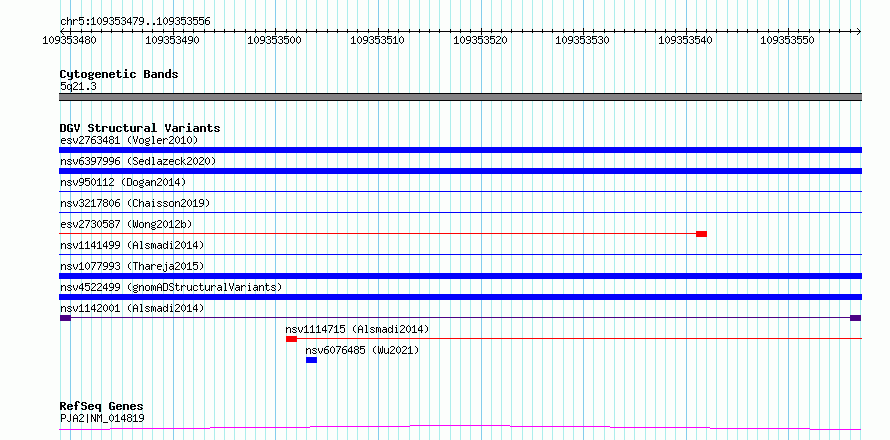
Task: Click ruler position 109353510
Action: tap(377, 40)
